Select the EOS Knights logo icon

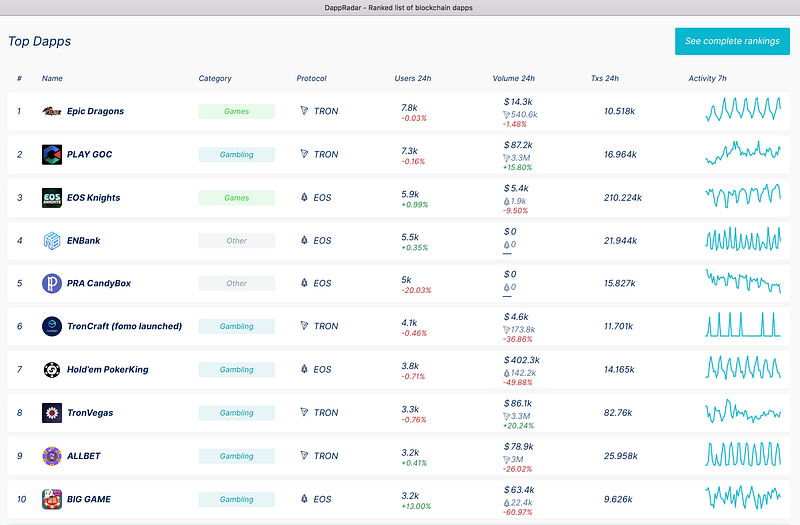pos(52,197)
